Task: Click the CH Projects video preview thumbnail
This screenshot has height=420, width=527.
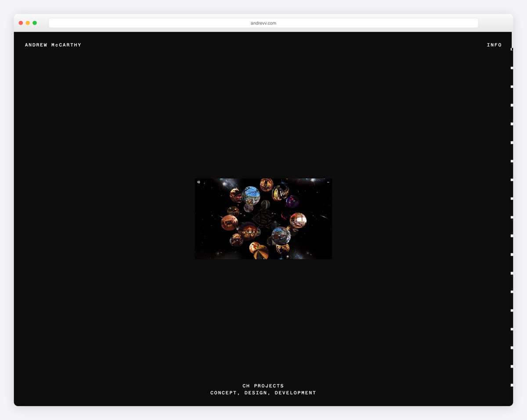Action: (x=263, y=219)
